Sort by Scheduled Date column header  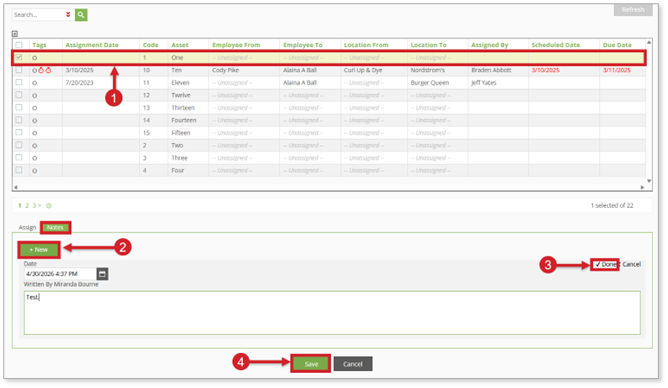556,45
